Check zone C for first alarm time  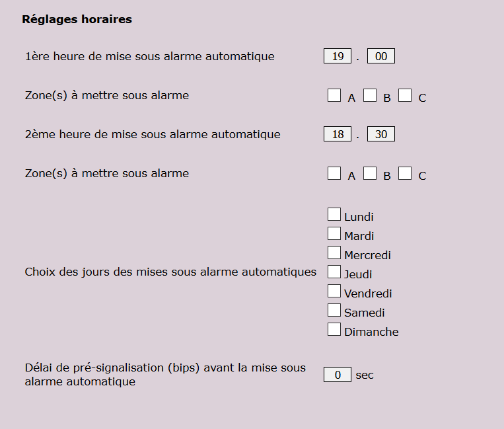click(405, 96)
